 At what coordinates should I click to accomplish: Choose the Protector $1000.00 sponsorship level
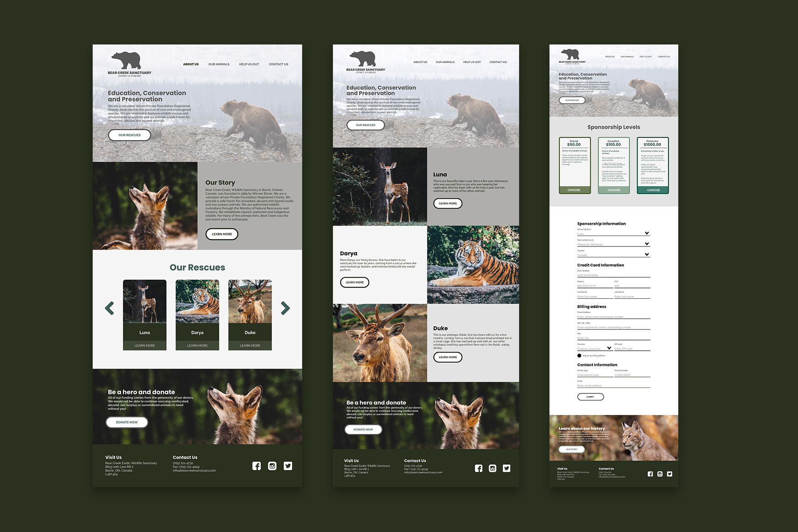tap(653, 190)
